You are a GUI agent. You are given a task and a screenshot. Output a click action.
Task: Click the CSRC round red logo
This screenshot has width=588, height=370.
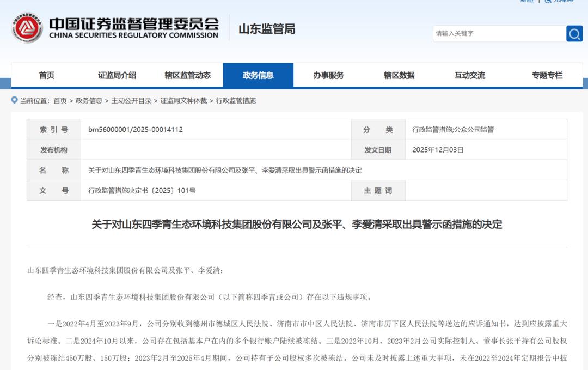click(27, 28)
